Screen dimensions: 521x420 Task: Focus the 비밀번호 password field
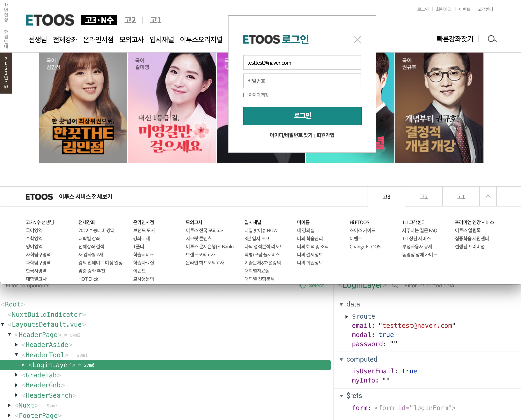302,81
